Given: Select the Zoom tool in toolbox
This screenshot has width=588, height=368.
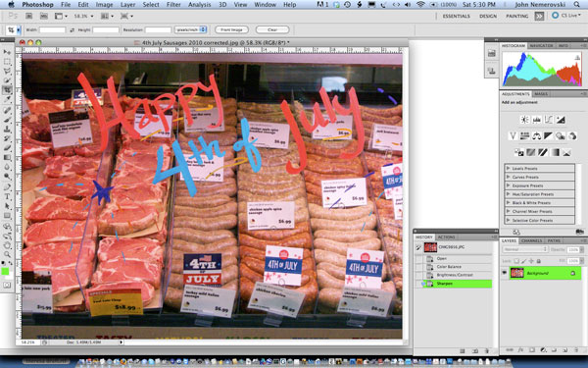Looking at the screenshot, I should (7, 255).
